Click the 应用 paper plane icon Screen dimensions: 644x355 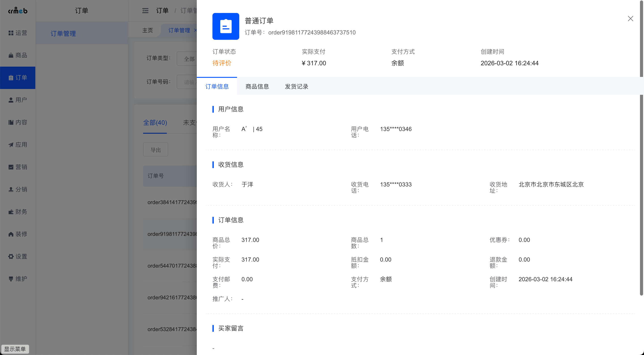tap(11, 145)
